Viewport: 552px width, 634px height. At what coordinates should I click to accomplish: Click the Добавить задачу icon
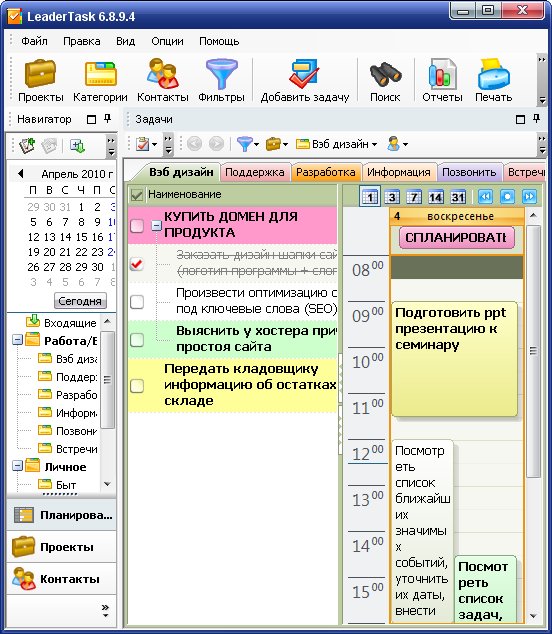pos(305,80)
